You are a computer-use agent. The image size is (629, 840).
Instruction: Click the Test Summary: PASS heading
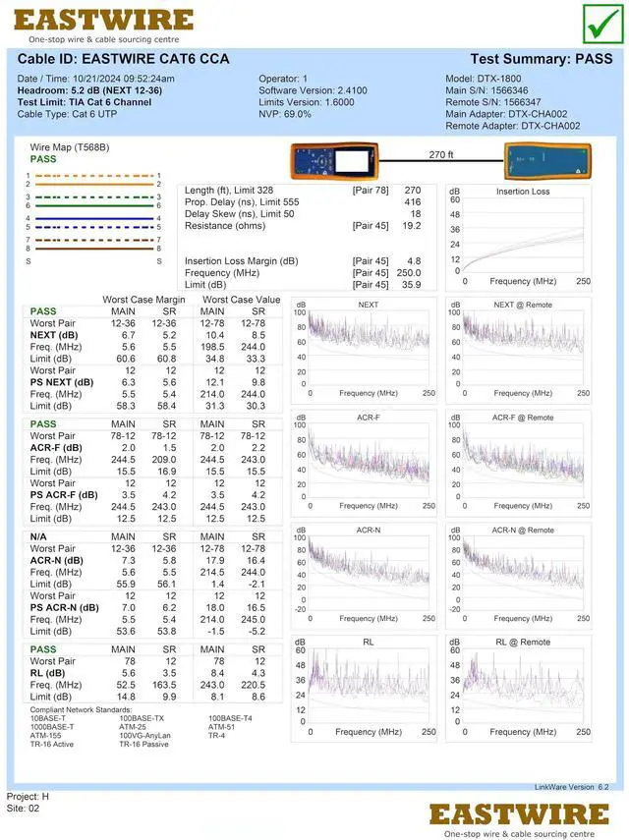[x=541, y=59]
